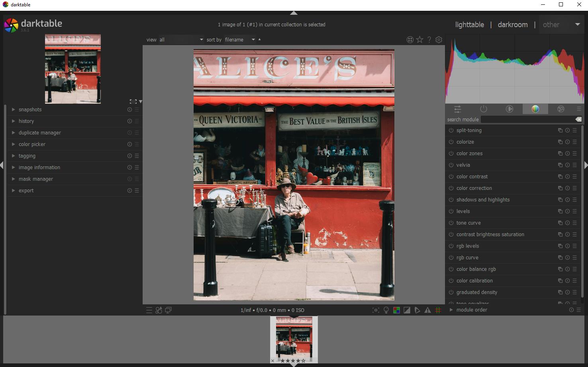Toggle ISO 12646 color assessment icon
This screenshot has height=367, width=588.
pos(375,310)
